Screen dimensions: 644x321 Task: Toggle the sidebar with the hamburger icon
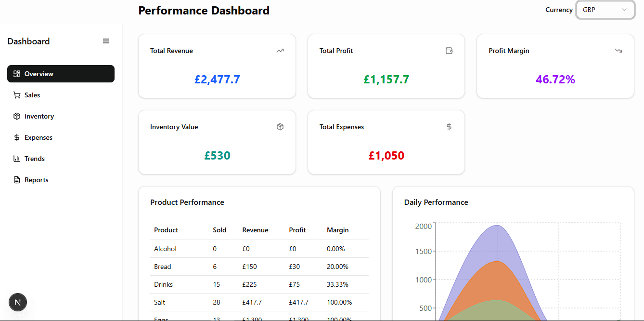(x=106, y=41)
